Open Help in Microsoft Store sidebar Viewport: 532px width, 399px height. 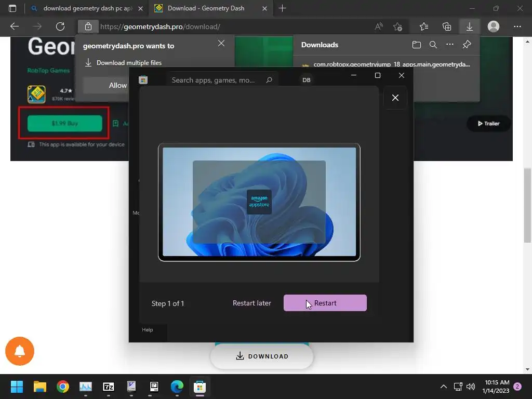[148, 330]
